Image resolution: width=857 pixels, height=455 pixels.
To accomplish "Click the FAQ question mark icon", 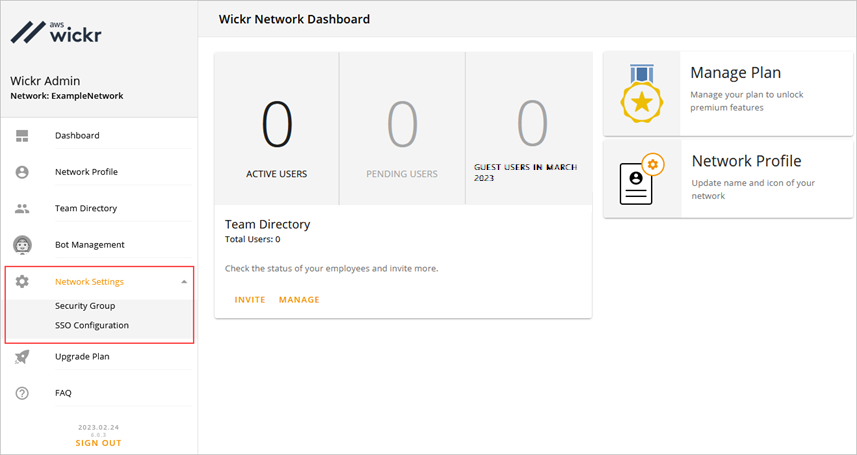I will (22, 393).
